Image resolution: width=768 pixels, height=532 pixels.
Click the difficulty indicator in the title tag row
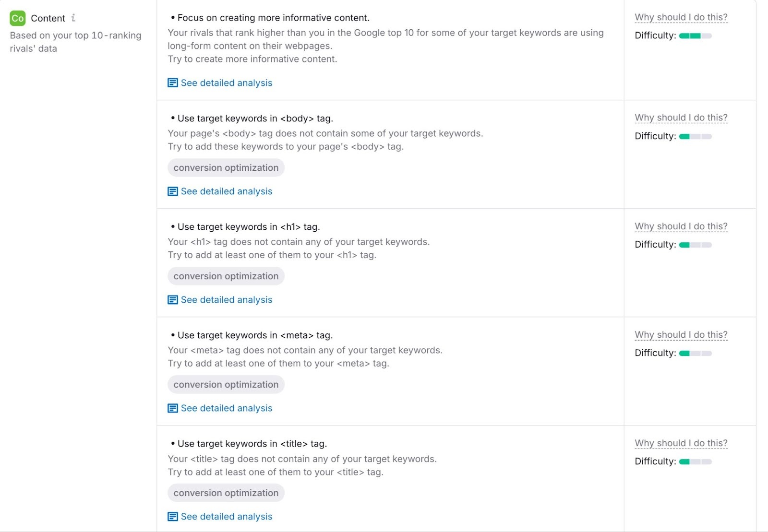(x=695, y=461)
